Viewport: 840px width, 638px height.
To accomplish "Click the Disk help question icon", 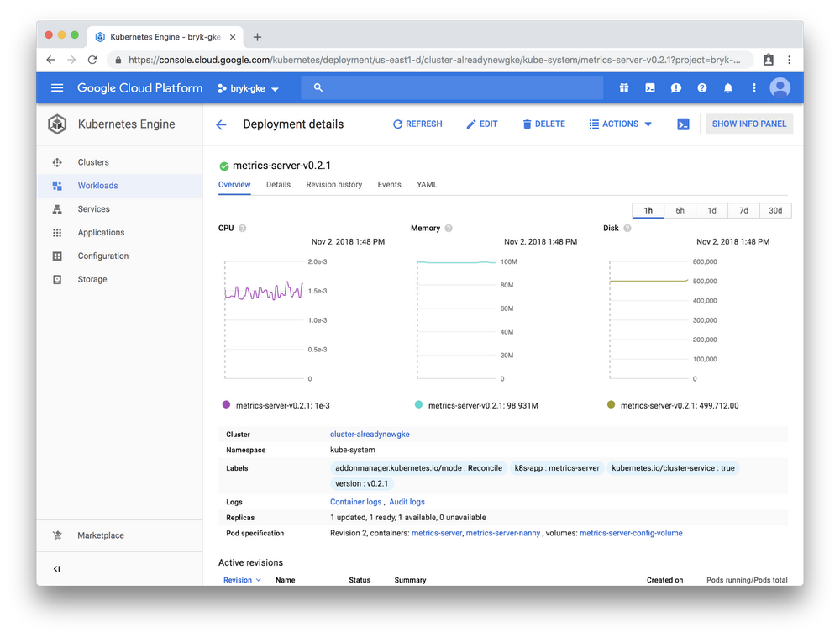I will click(627, 228).
